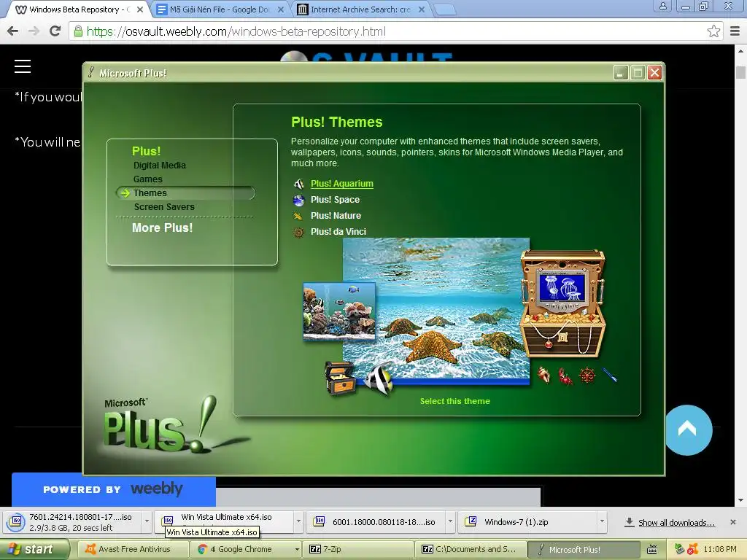The height and width of the screenshot is (560, 747).
Task: Open Games in Plus! menu
Action: (x=147, y=179)
